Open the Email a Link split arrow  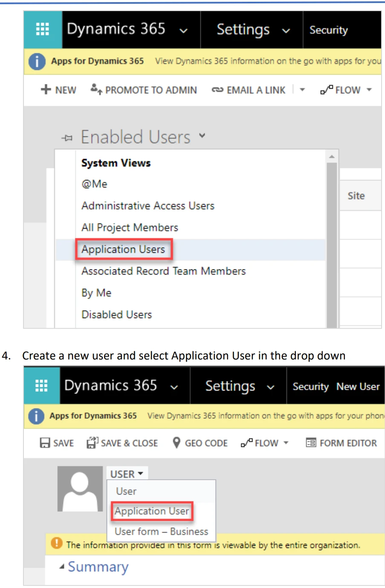[302, 90]
